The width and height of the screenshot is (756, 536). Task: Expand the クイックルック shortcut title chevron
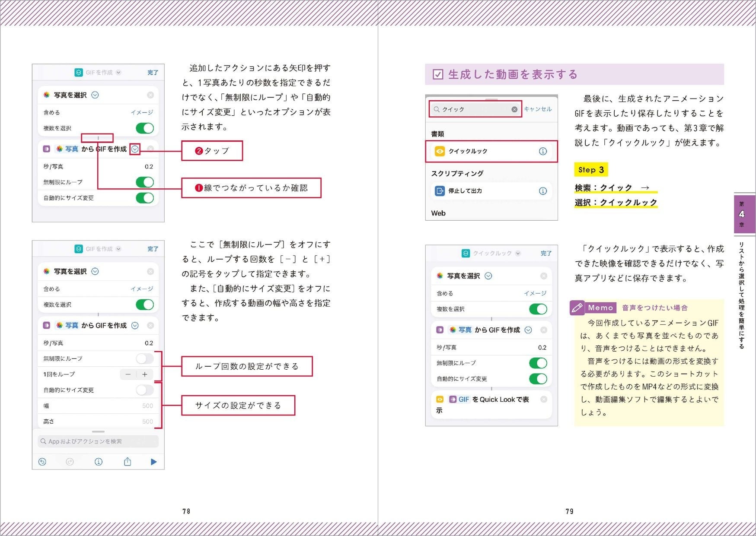518,253
